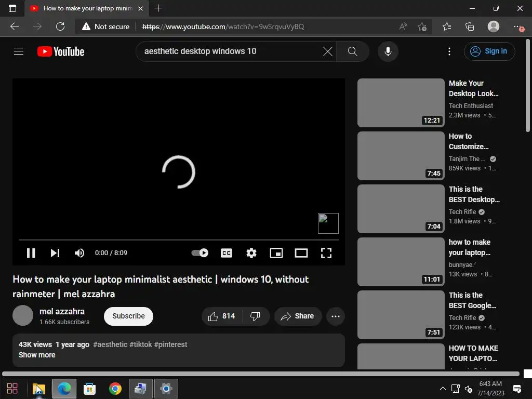532x399 pixels.
Task: Go to the YouTube home logo
Action: click(x=61, y=51)
